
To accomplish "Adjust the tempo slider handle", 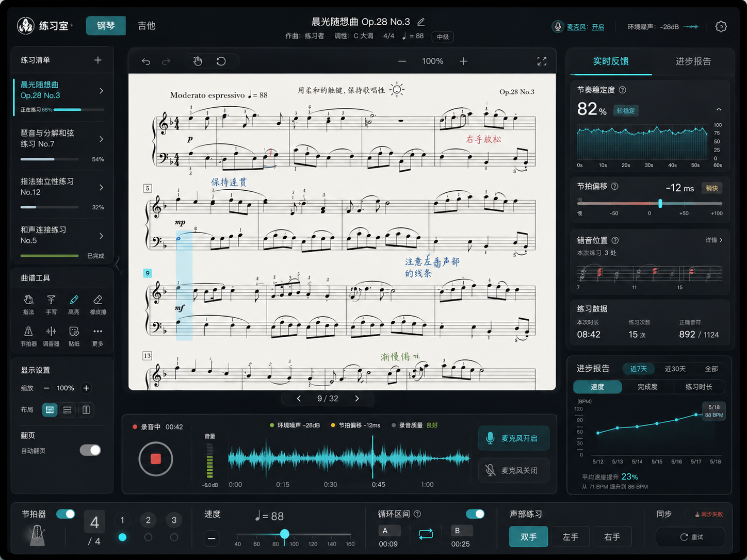I will (284, 534).
